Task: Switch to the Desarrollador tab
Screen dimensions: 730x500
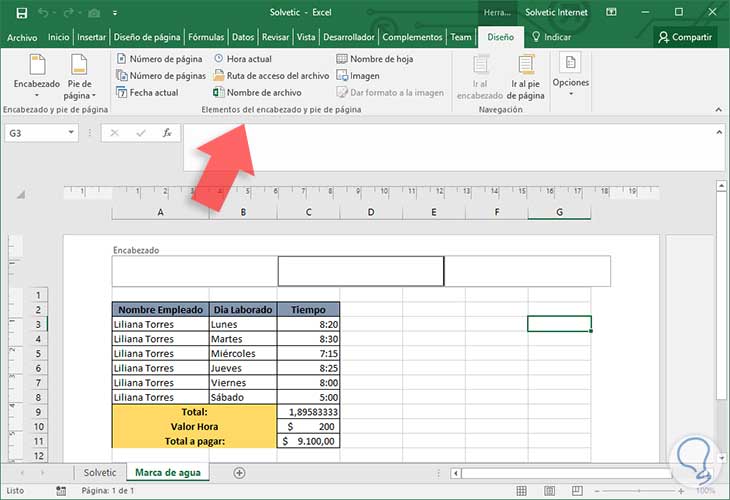Action: (349, 37)
